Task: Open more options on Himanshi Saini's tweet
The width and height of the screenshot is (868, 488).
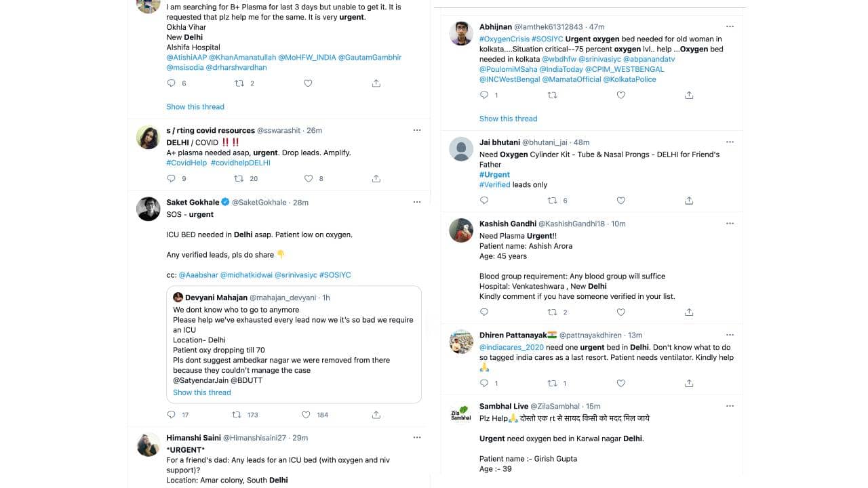Action: pos(417,438)
